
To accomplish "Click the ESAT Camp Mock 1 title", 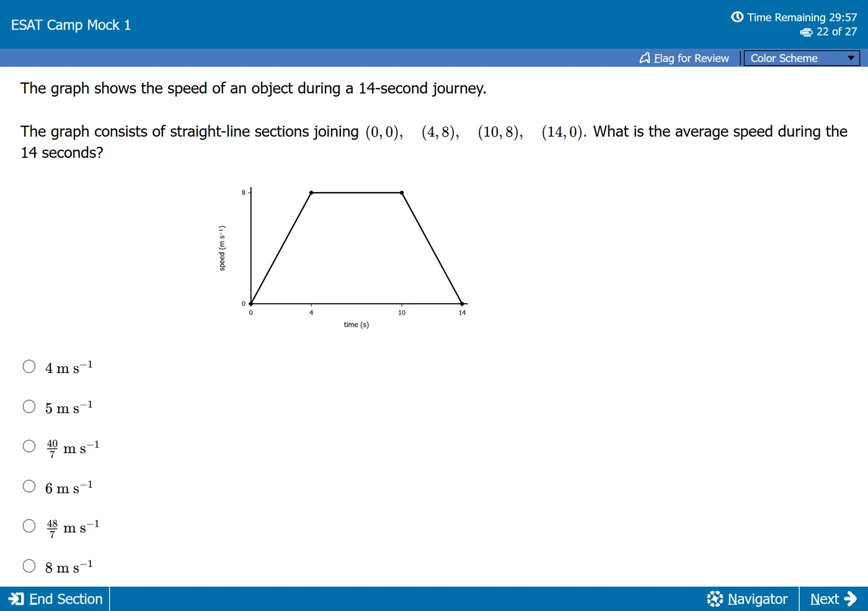I will [x=71, y=25].
